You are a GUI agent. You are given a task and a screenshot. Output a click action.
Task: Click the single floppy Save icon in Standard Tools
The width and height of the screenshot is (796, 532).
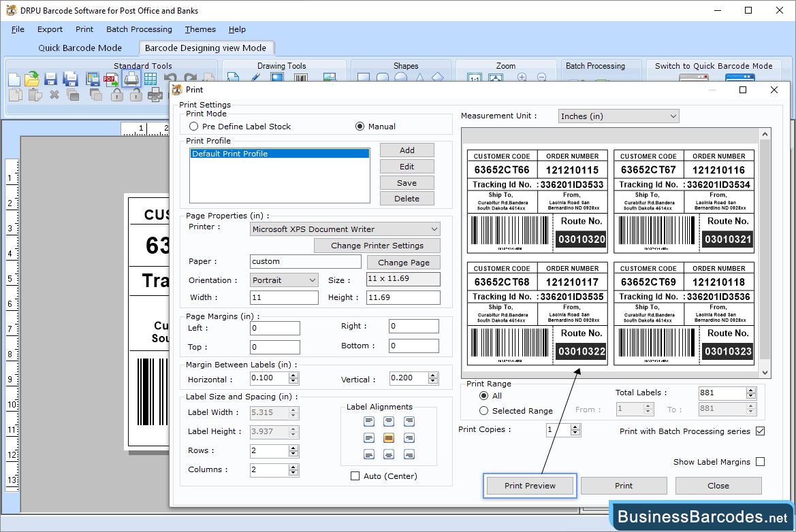tap(50, 79)
